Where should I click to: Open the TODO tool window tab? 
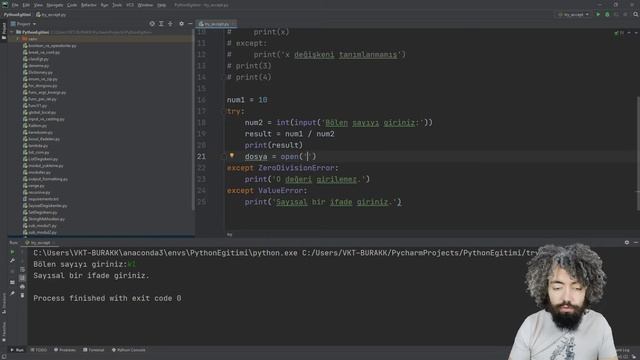39,350
